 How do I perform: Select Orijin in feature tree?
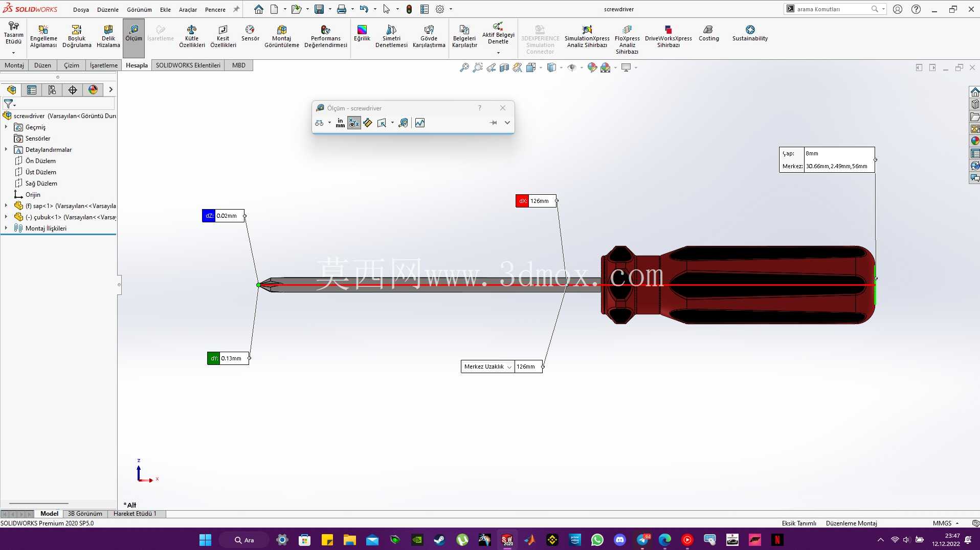click(x=33, y=194)
